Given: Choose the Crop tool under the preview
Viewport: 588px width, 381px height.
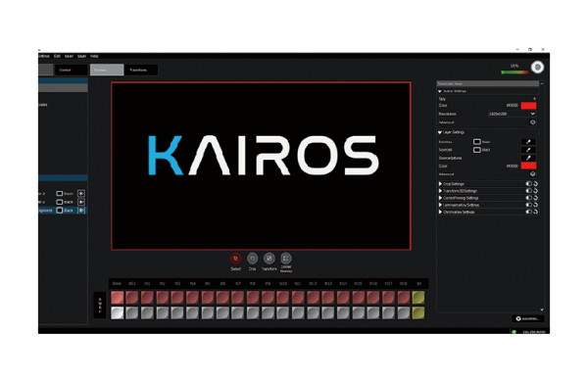Looking at the screenshot, I should pos(253,259).
